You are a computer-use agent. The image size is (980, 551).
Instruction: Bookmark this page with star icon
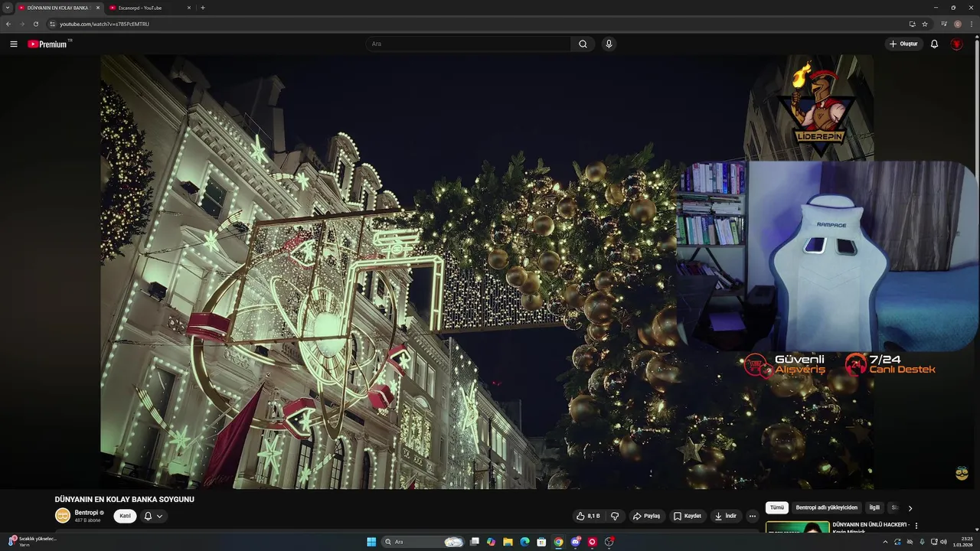(x=925, y=24)
